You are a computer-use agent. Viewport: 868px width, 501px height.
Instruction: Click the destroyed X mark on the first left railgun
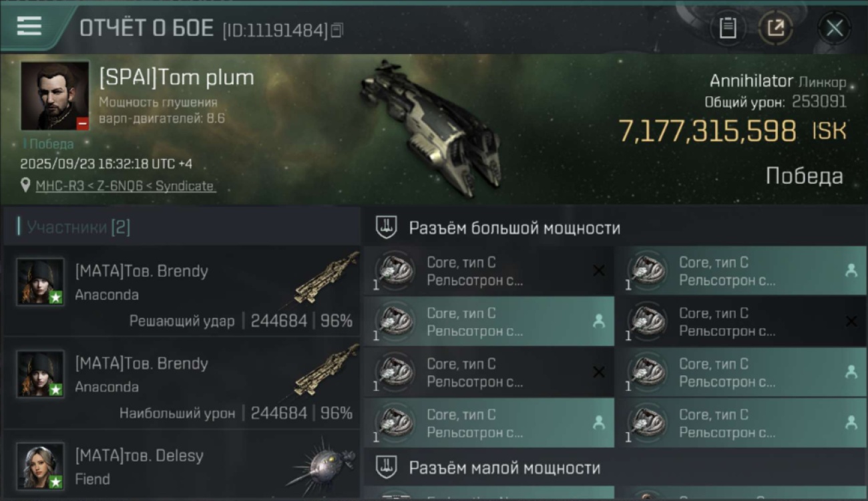(599, 271)
